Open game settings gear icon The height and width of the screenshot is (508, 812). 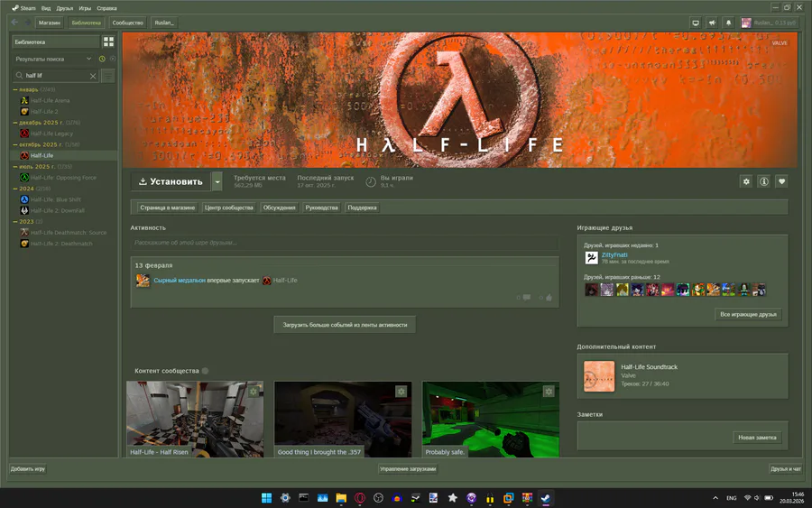(x=746, y=181)
